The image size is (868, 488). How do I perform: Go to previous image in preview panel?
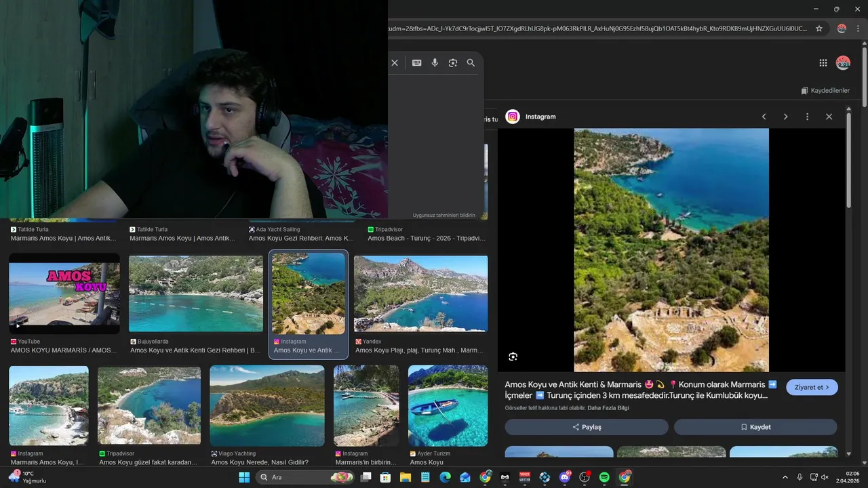click(x=764, y=117)
